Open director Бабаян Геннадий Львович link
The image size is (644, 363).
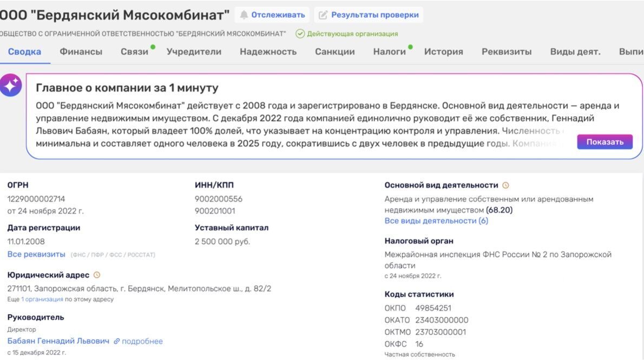58,341
